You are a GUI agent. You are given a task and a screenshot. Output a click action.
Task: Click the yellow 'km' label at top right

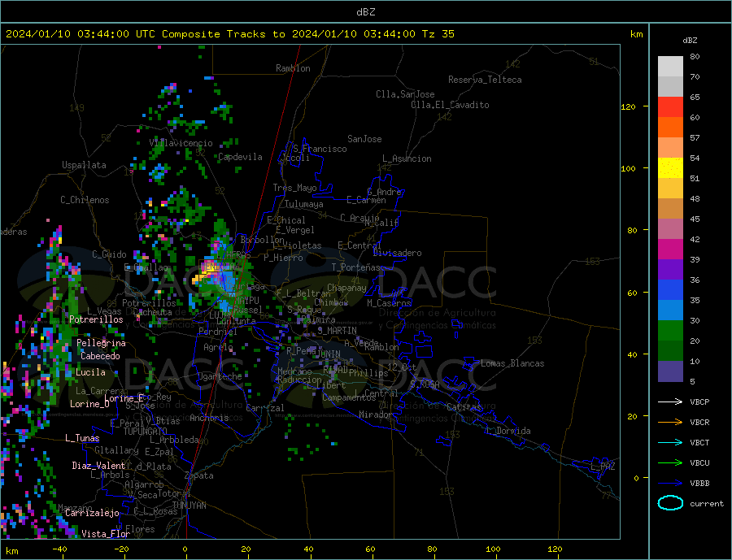pos(636,34)
